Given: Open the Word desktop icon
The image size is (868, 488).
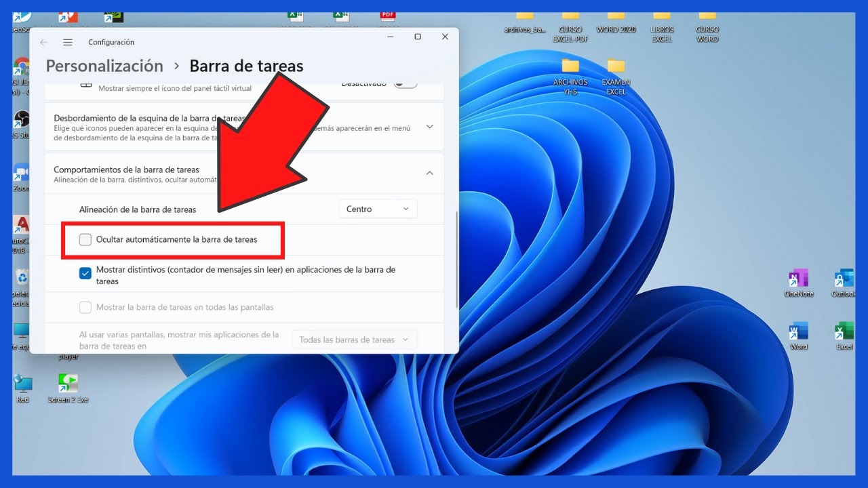Looking at the screenshot, I should coord(798,333).
